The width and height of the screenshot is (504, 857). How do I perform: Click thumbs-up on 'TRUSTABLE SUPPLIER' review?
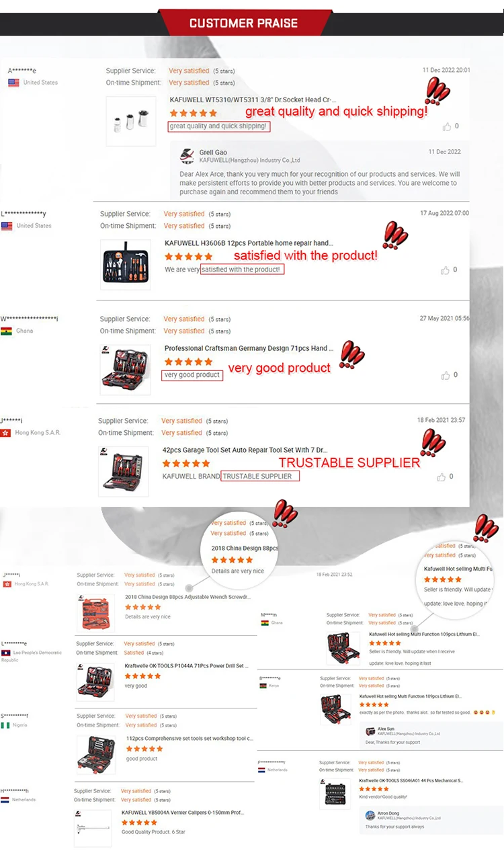[442, 477]
